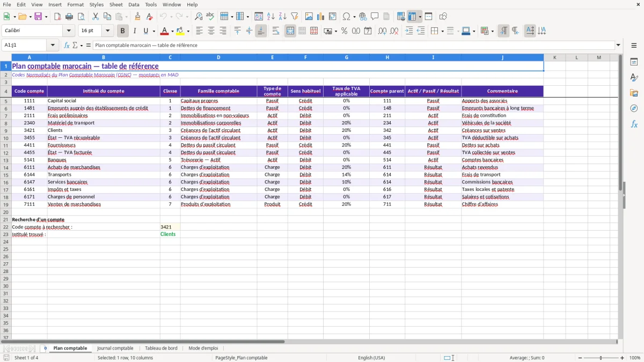Cut the selected cells
Viewport: 644px width, 362px height.
click(95, 17)
